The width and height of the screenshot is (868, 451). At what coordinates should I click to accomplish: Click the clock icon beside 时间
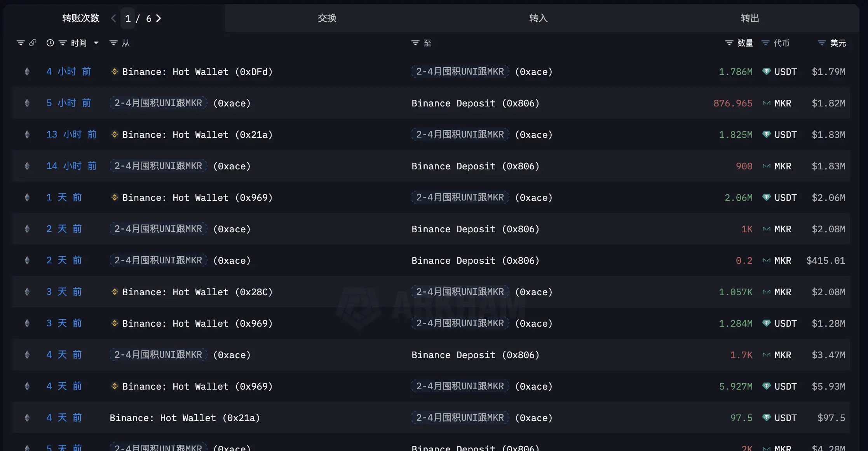[50, 43]
